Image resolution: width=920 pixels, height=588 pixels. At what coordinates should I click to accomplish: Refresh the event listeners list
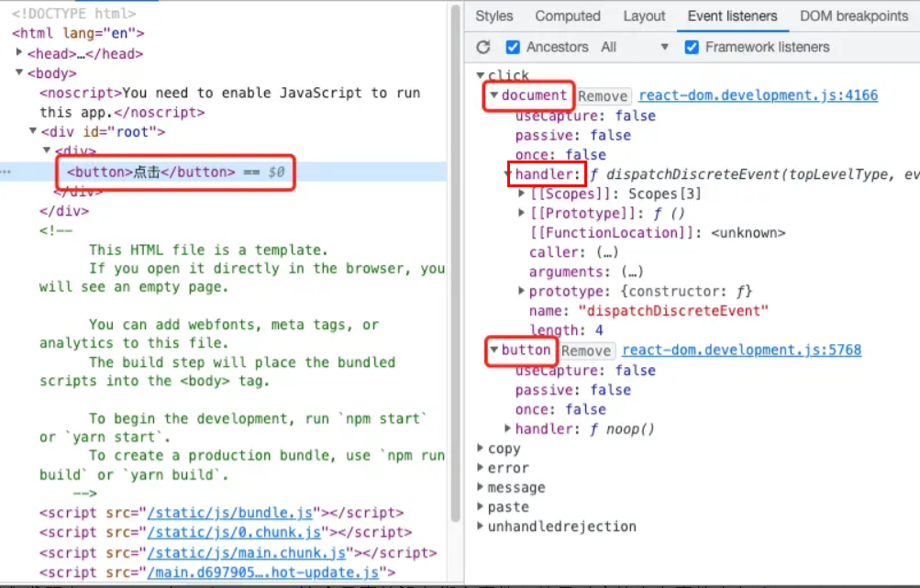483,47
